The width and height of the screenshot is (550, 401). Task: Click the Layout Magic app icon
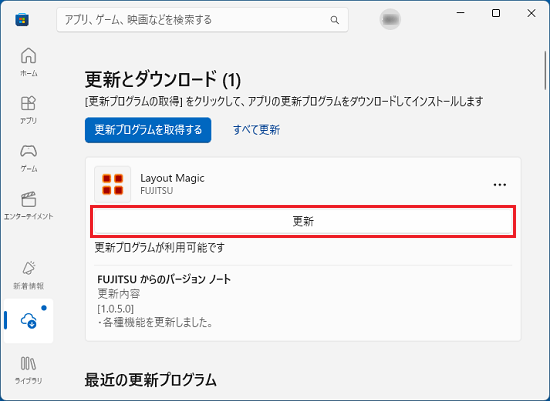(x=113, y=184)
